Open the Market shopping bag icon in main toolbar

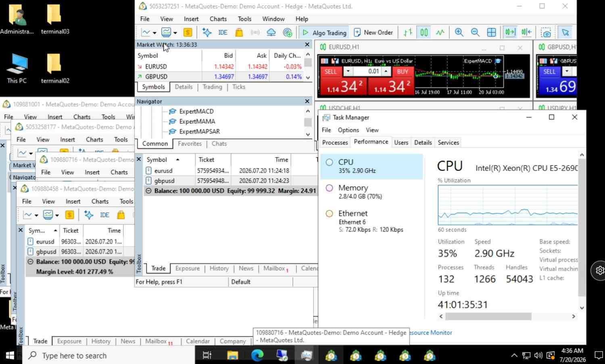239,33
